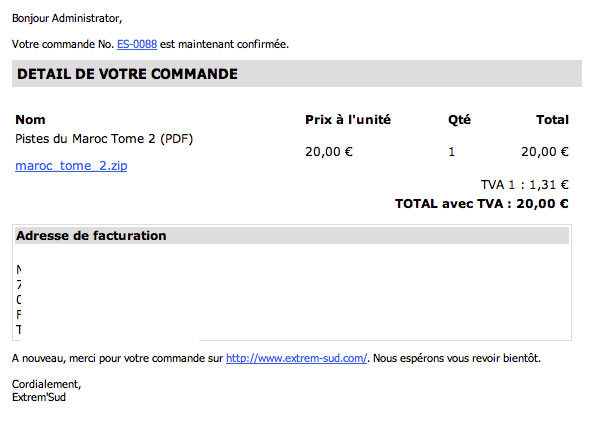Select the Nom column header
593x425 pixels.
pos(30,120)
